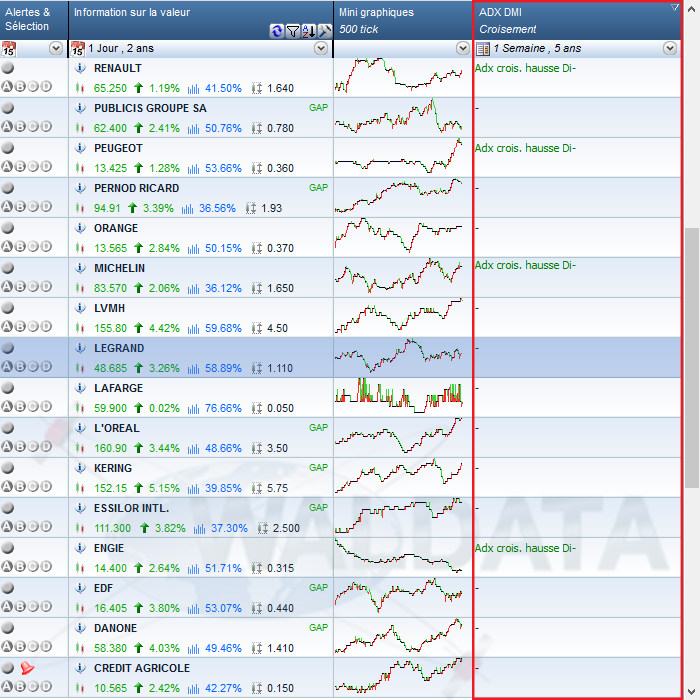Click the 4.42% change value for LVMH
This screenshot has width=700, height=700.
[164, 328]
